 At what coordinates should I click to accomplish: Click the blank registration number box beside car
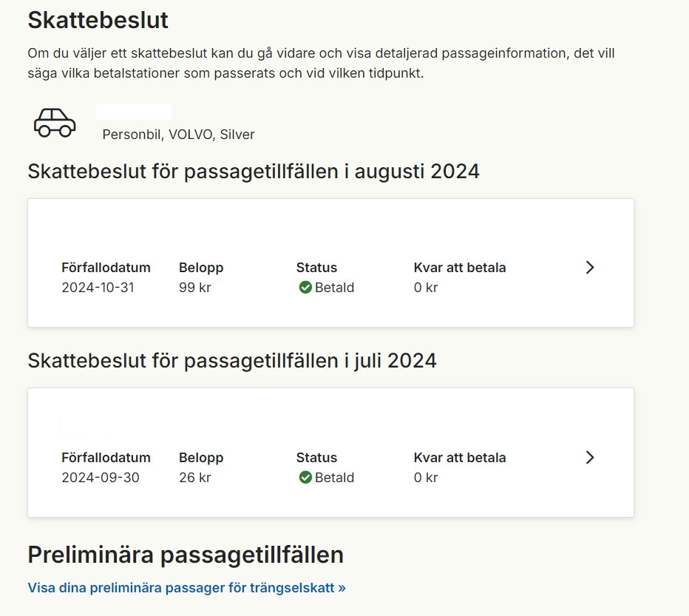(134, 112)
